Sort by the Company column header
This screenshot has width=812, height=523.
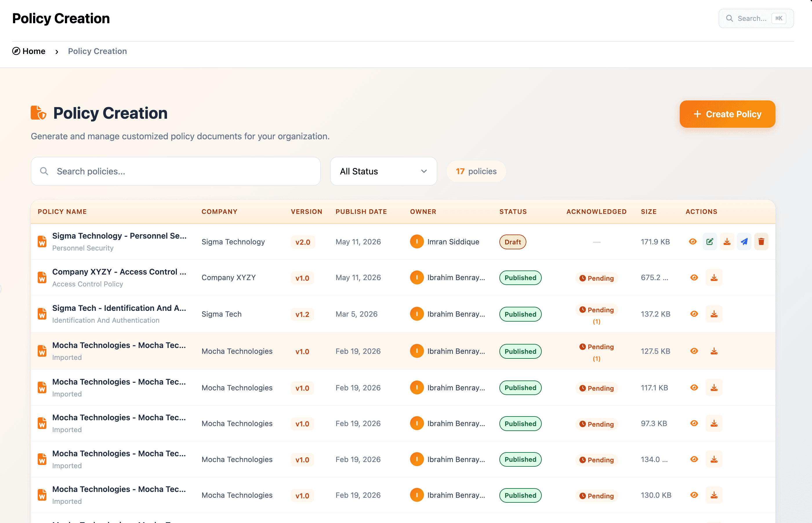click(x=219, y=212)
